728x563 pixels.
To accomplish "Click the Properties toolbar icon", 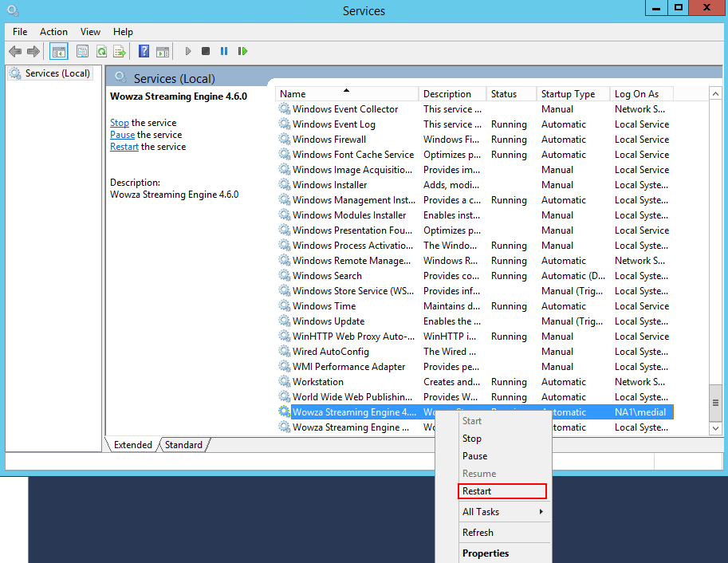I will pyautogui.click(x=83, y=51).
